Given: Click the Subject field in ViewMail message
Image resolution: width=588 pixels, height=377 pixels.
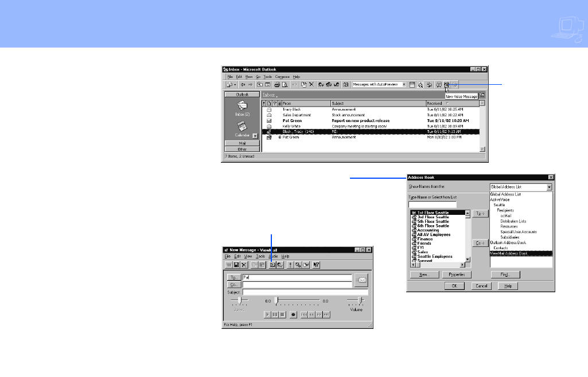Looking at the screenshot, I should (305, 292).
